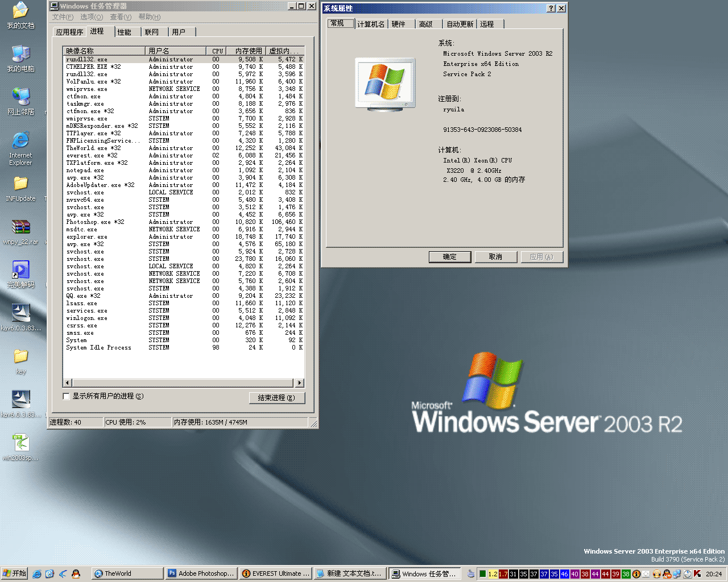Sort processes by 内存使用 column header

(246, 51)
